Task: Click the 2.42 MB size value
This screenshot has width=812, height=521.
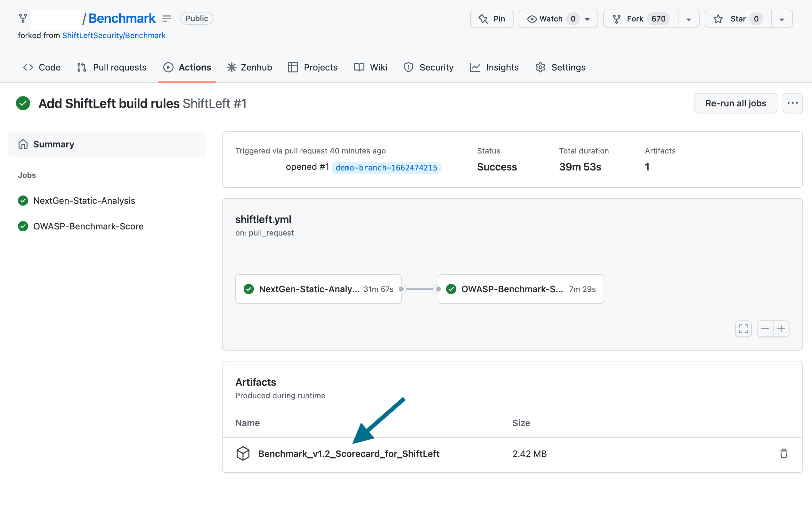Action: 529,454
